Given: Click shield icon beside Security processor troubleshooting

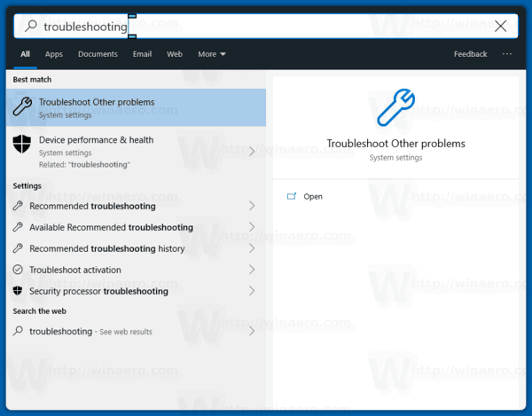Looking at the screenshot, I should 18,291.
